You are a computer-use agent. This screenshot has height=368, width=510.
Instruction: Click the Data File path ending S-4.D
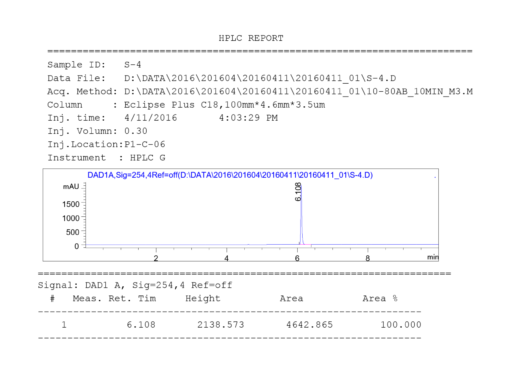tap(260, 78)
